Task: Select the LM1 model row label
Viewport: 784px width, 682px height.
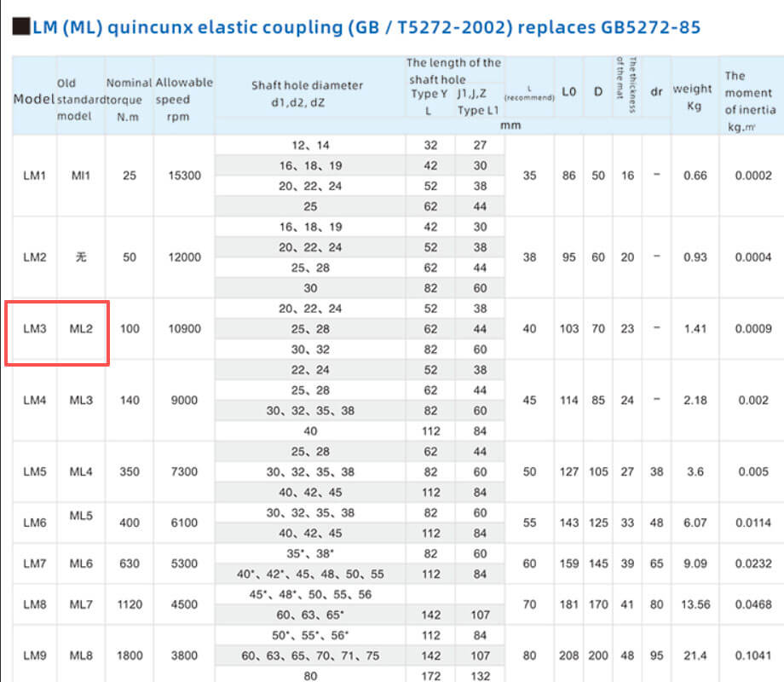Action: point(35,176)
